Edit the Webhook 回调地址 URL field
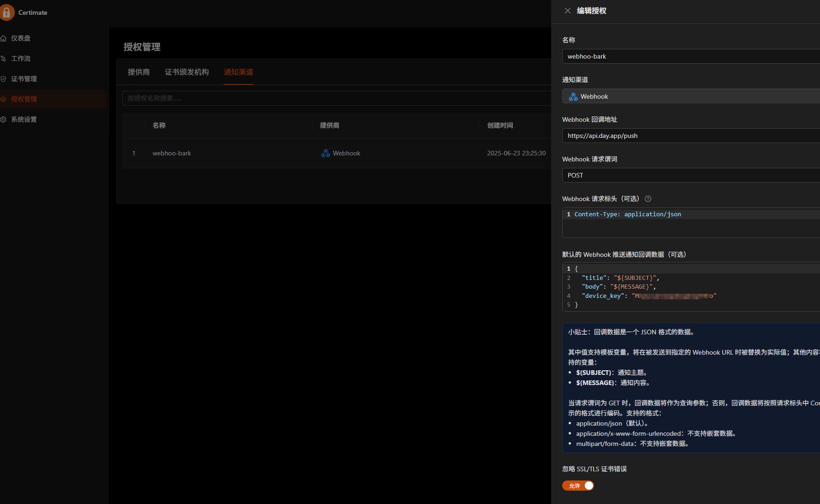The height and width of the screenshot is (504, 820). [x=691, y=136]
